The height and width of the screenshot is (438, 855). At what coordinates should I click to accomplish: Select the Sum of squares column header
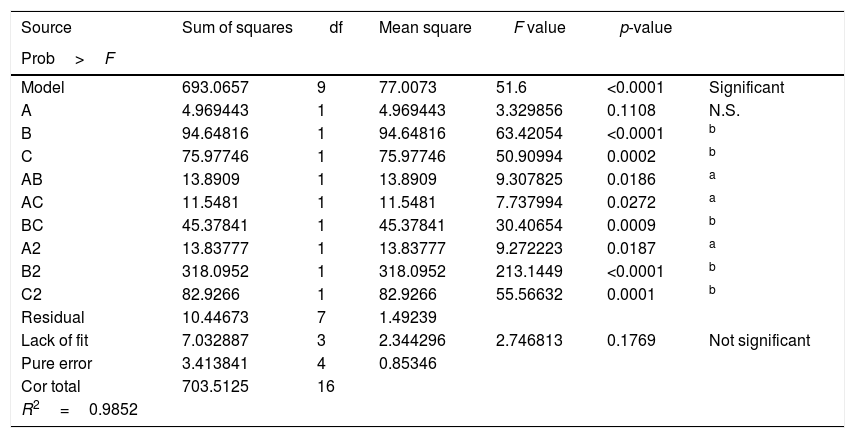coord(237,27)
